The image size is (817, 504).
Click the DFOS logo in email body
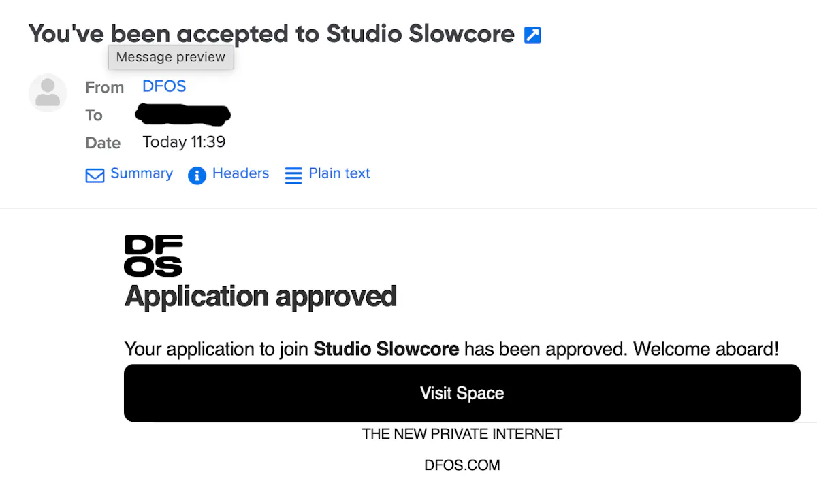153,256
